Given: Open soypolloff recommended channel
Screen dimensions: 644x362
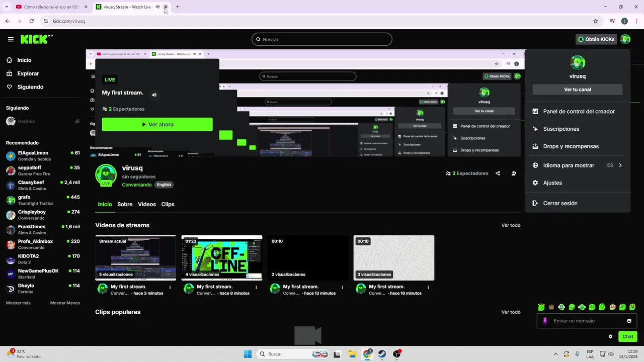Looking at the screenshot, I should coord(43,170).
